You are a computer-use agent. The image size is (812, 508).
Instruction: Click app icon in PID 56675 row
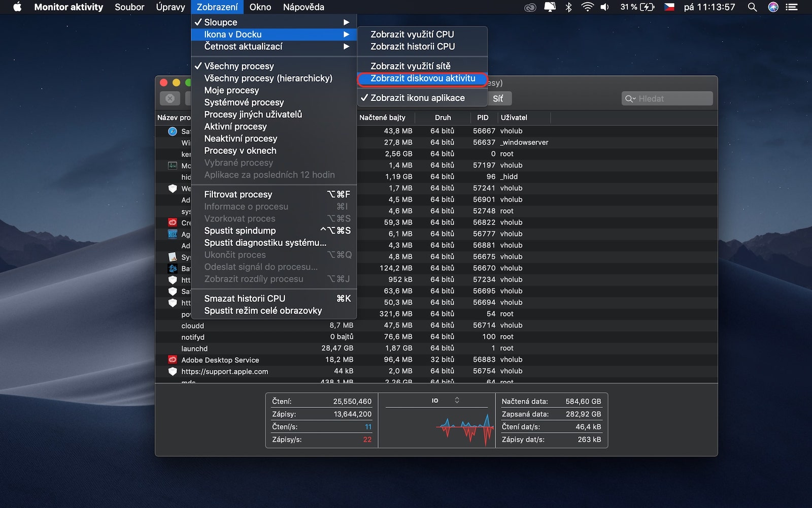tap(173, 257)
